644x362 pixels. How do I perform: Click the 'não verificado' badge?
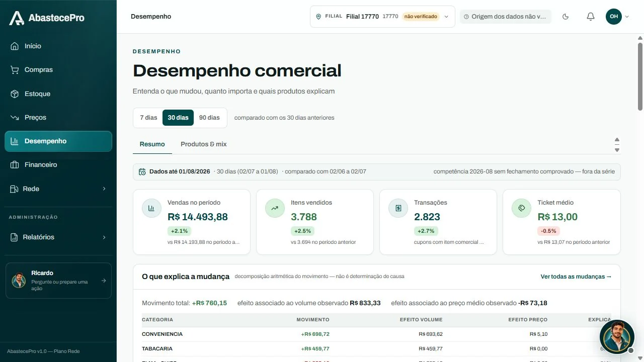point(421,17)
